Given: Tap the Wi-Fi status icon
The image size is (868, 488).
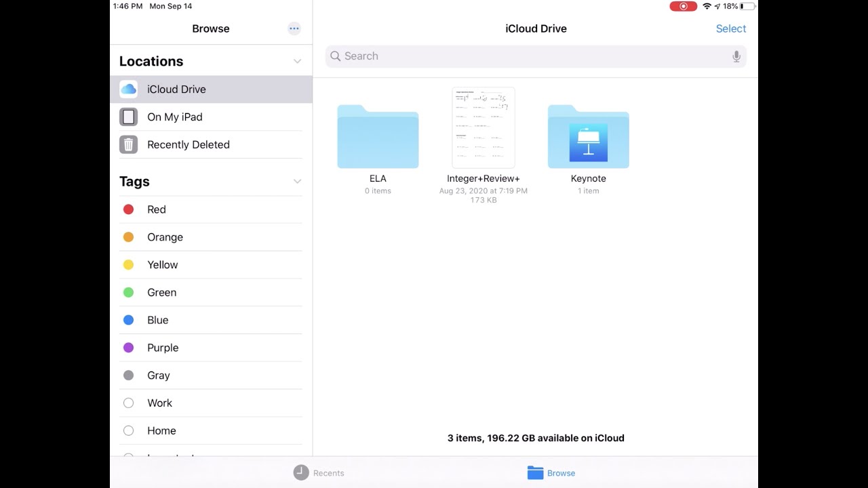Looking at the screenshot, I should coord(707,6).
